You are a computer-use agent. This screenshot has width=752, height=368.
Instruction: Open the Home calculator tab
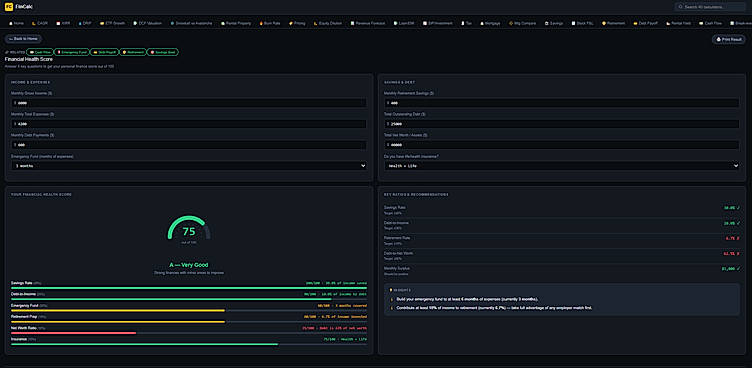(x=16, y=23)
